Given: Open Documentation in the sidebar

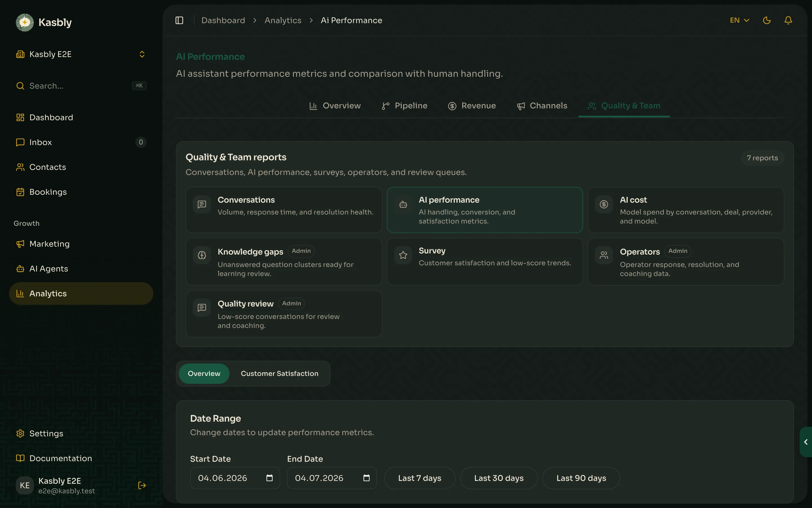Looking at the screenshot, I should 81,459.
